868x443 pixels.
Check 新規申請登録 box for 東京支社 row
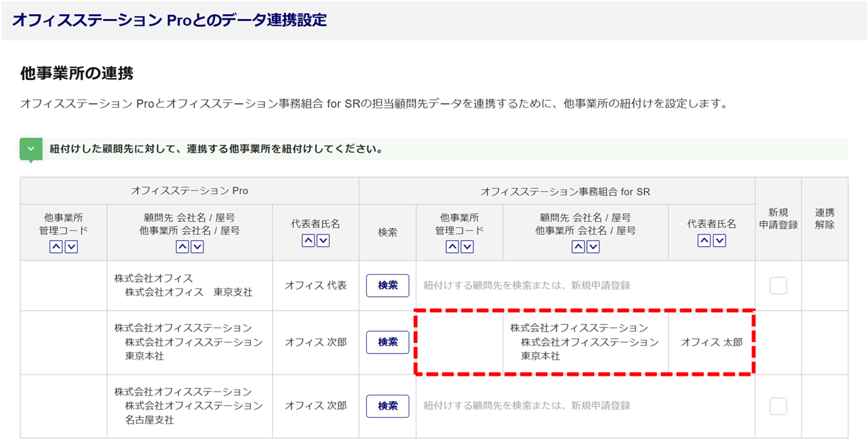click(x=778, y=286)
